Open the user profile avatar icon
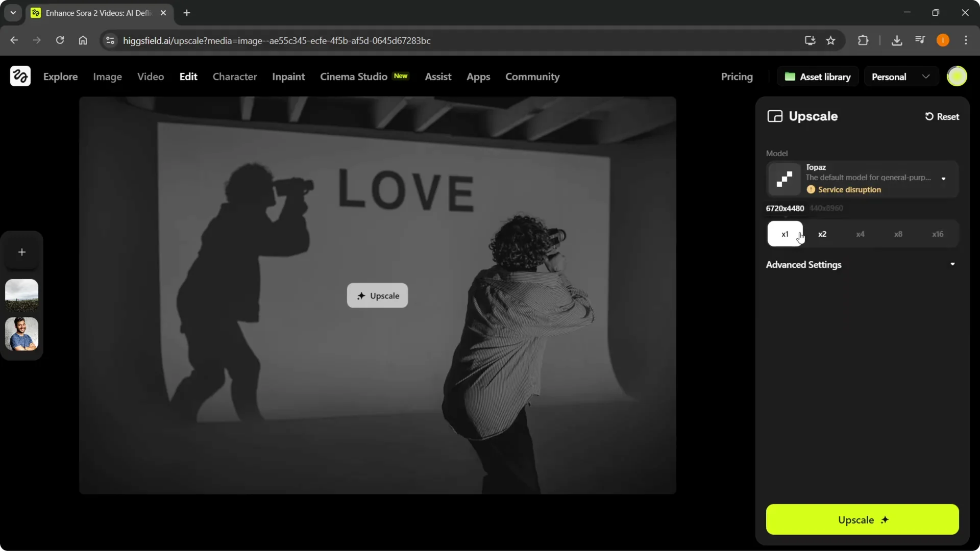Image resolution: width=980 pixels, height=551 pixels. coord(958,76)
